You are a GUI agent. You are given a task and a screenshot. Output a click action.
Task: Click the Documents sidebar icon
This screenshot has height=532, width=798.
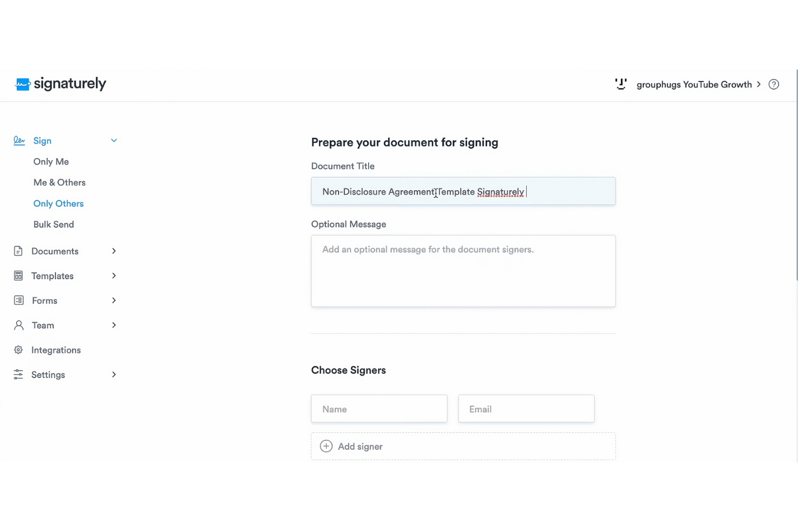(x=18, y=251)
